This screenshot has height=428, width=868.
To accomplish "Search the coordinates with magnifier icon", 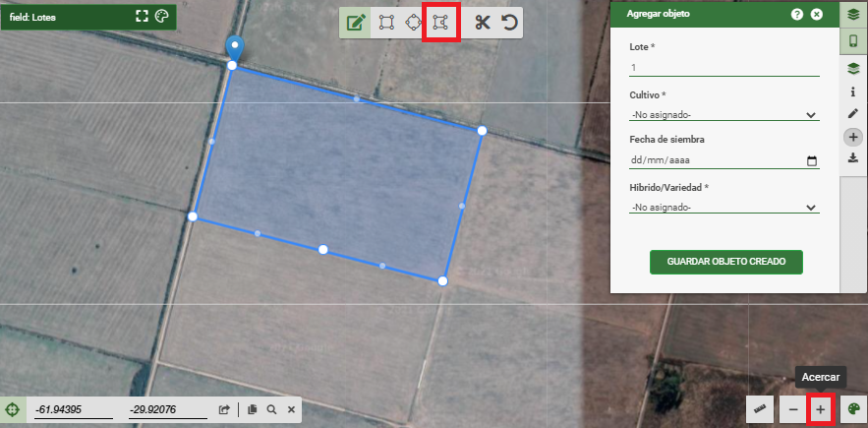I will [x=271, y=409].
